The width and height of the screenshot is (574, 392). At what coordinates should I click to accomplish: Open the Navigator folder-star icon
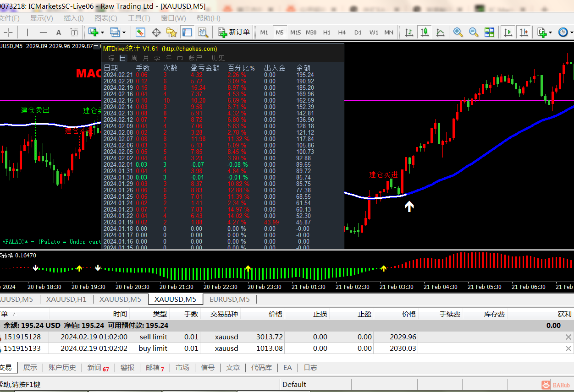pos(171,32)
